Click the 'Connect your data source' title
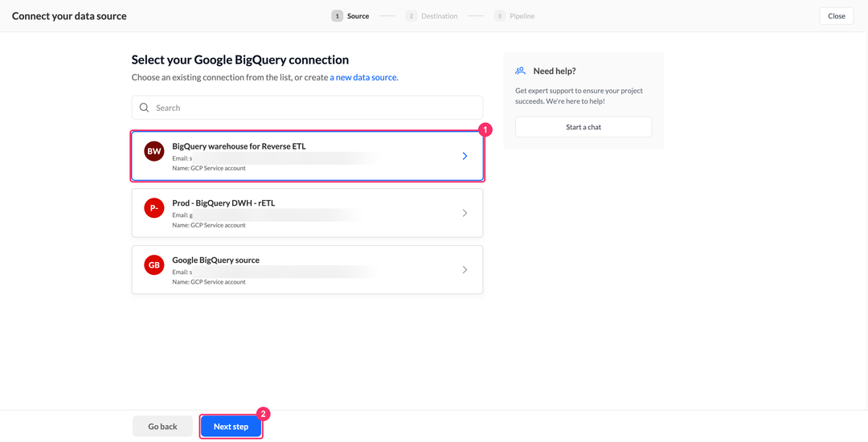 69,16
